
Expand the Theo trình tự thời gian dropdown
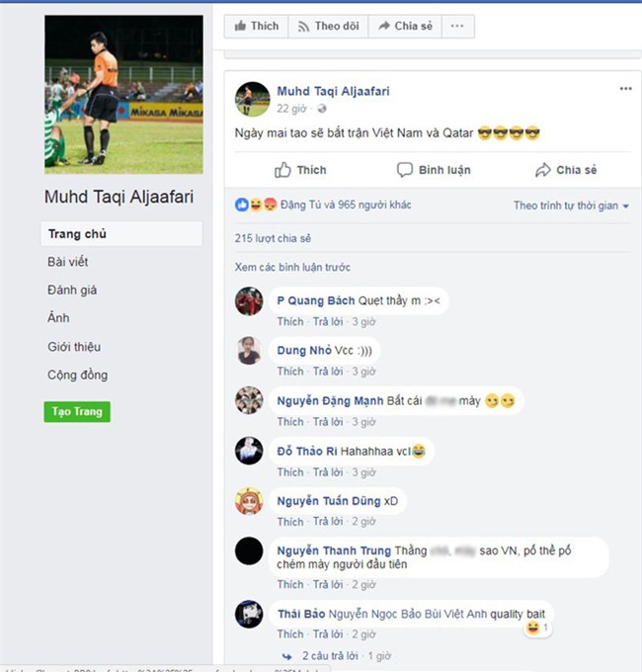click(x=572, y=206)
